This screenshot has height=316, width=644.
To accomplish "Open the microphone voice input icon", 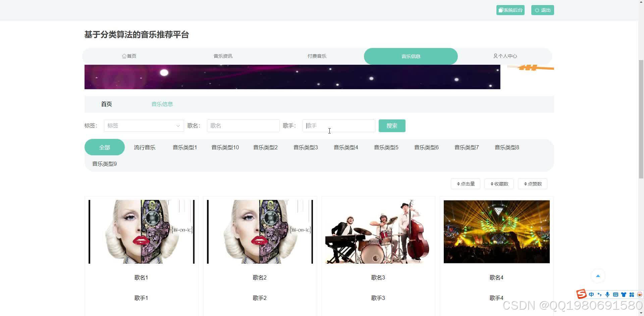I will pos(607,294).
